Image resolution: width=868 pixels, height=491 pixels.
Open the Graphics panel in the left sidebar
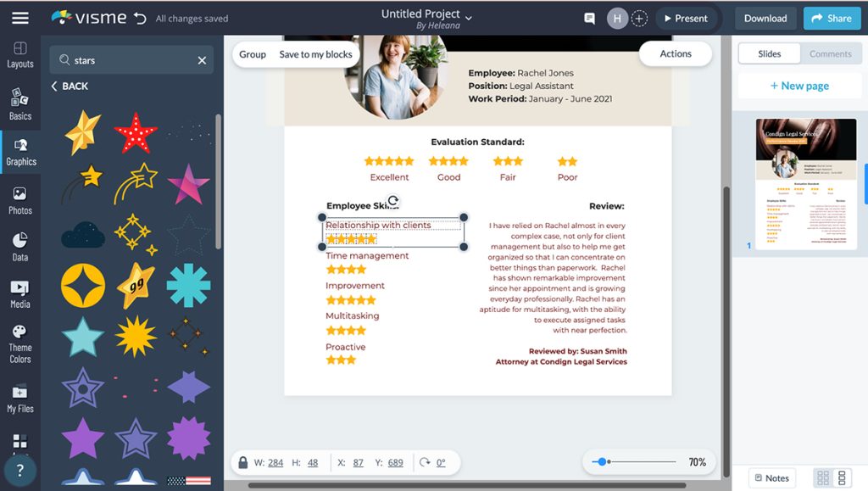tap(19, 151)
